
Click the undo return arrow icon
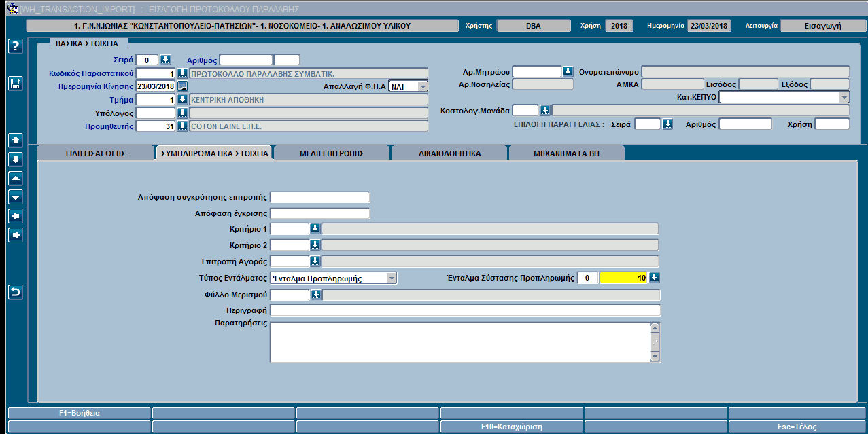16,292
